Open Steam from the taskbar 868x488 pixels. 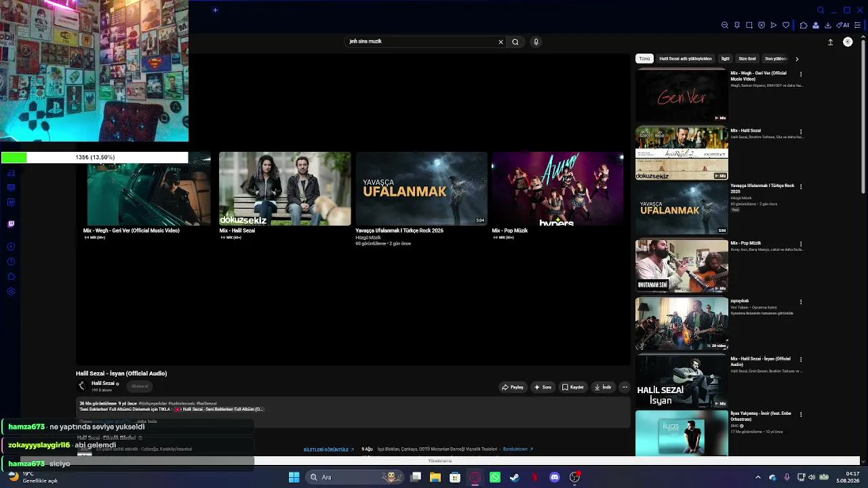click(x=515, y=477)
